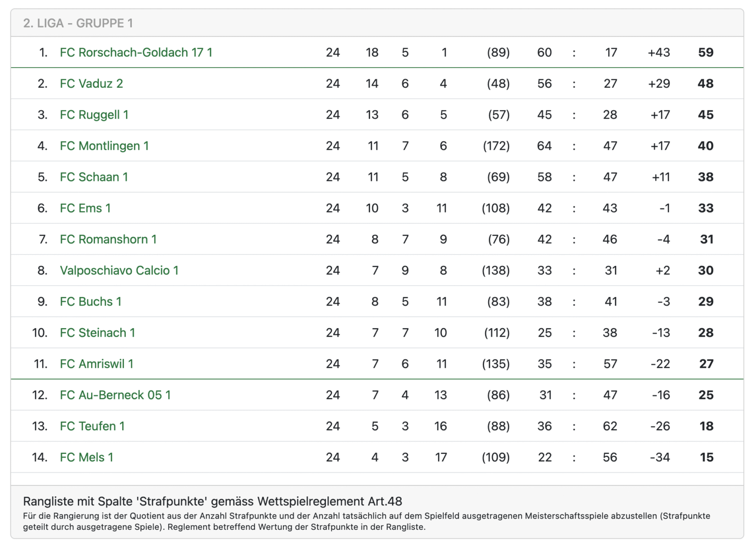
Task: Click the FC Amriswil 1 link
Action: (96, 364)
